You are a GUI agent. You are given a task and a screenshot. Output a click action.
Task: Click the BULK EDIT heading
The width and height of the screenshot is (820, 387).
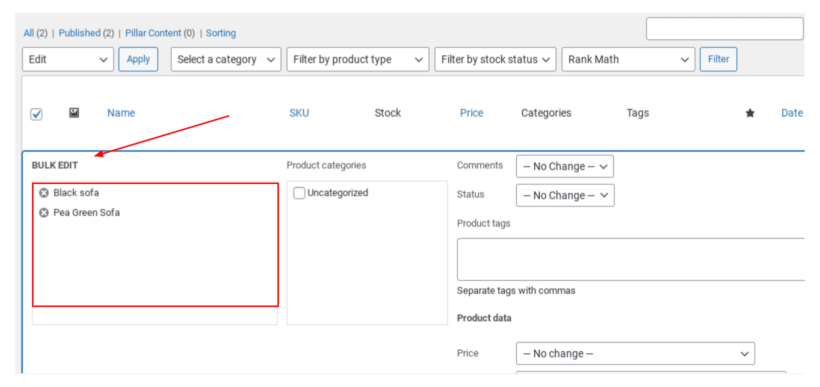click(x=55, y=165)
